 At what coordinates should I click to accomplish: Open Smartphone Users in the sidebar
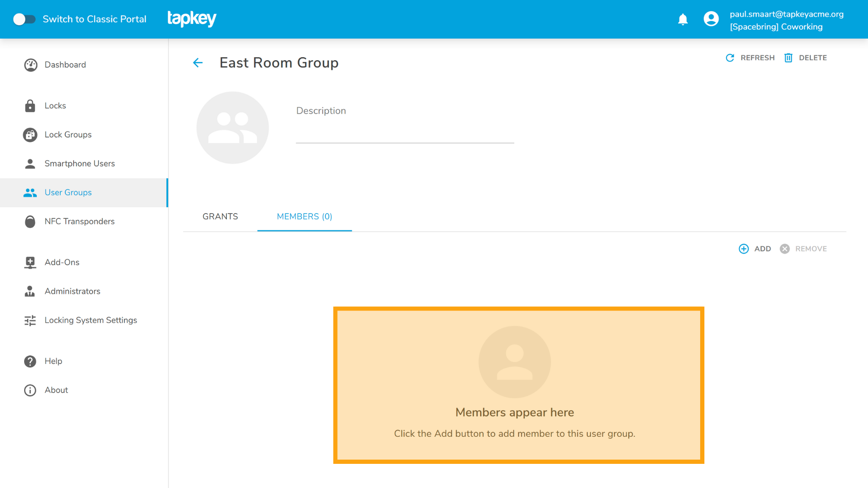[x=84, y=164]
